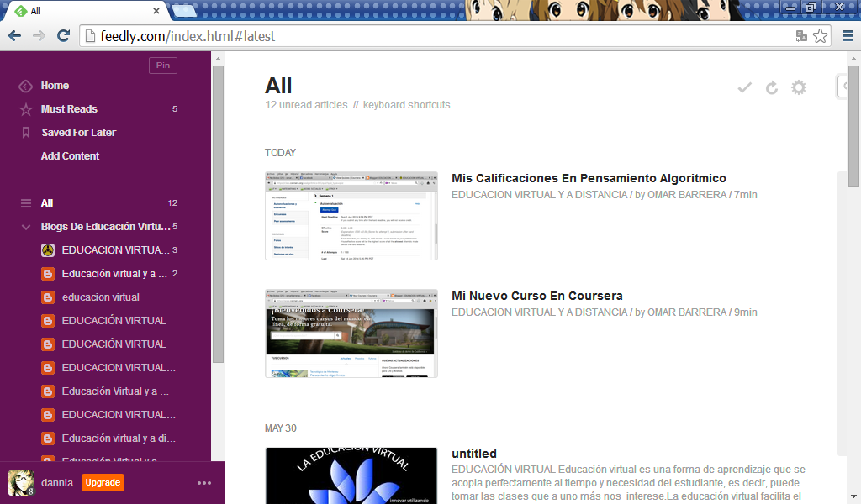
Task: Open article Mi Nuevo Curso En Coursera
Action: [537, 296]
